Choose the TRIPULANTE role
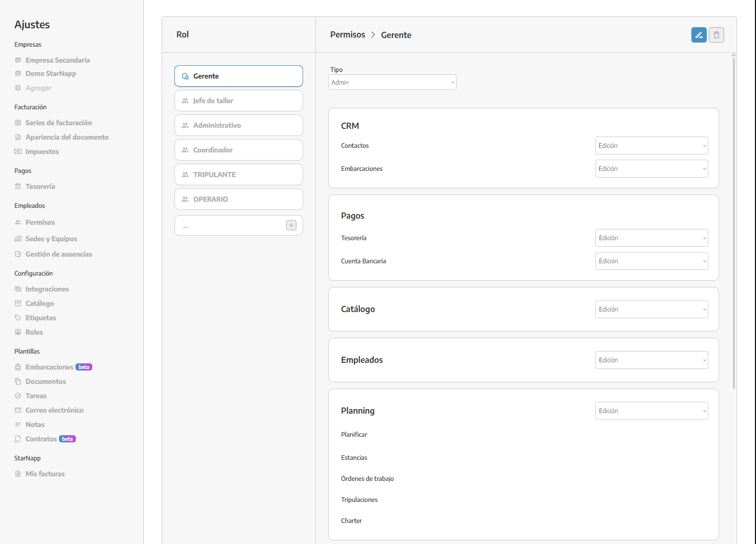The image size is (756, 544). (238, 174)
